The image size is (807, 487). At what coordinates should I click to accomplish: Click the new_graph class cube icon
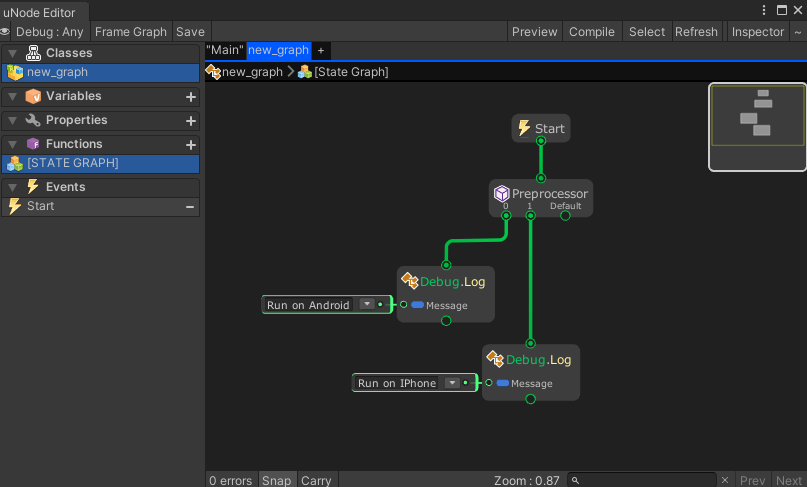point(15,73)
